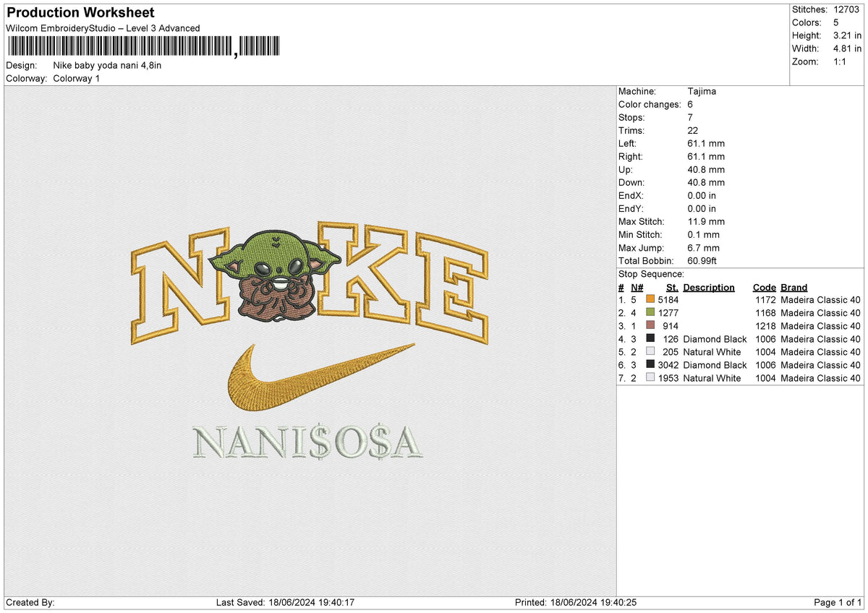The width and height of the screenshot is (868, 613).
Task: Select the design name 'Nike baby yoda nani 4,8in'
Action: coord(107,66)
